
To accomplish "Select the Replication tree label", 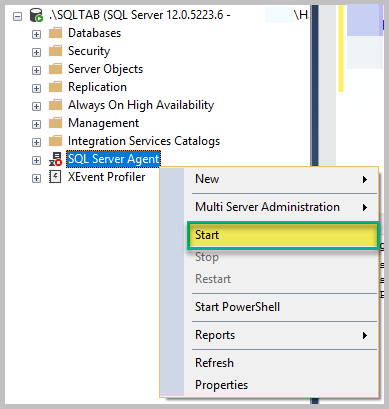I will (x=97, y=87).
